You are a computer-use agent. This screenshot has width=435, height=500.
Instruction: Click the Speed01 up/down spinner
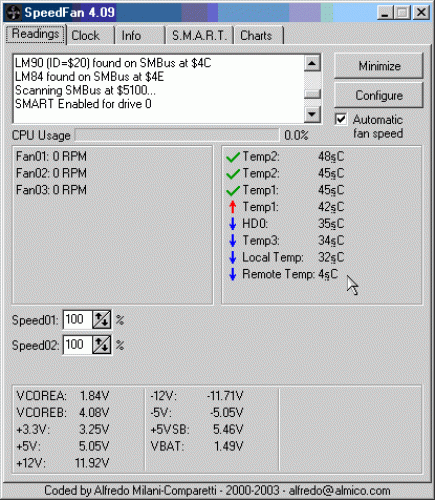coord(102,320)
